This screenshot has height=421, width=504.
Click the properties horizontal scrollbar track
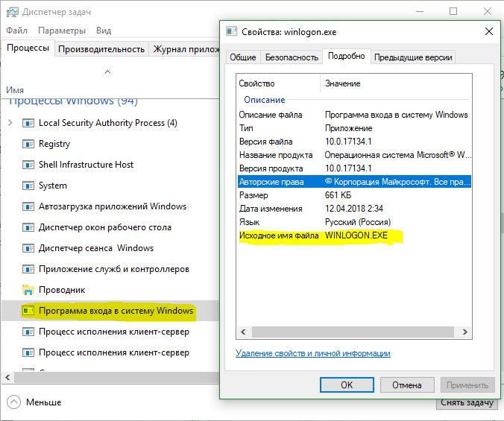353,332
